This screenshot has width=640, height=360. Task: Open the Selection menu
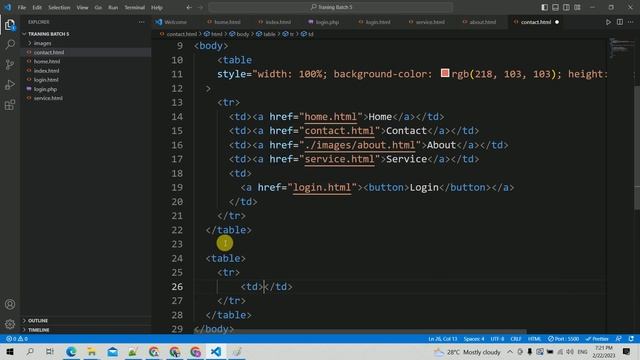tap(59, 7)
